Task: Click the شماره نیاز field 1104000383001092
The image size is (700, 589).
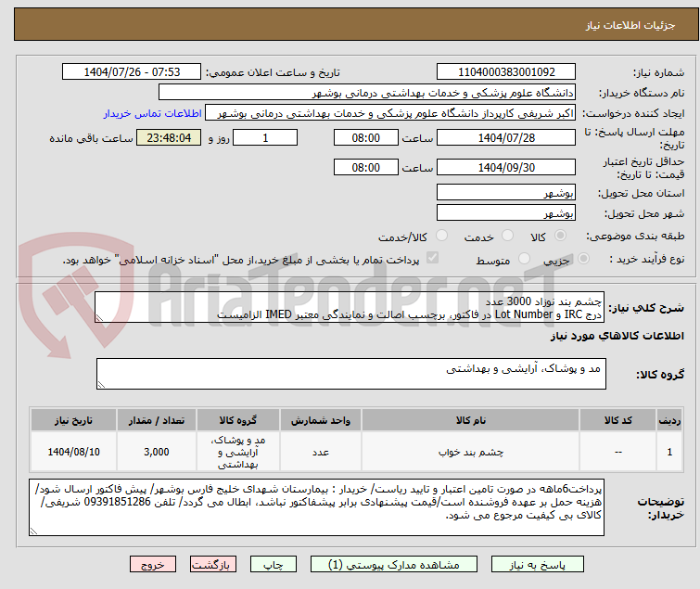Action: tap(506, 72)
